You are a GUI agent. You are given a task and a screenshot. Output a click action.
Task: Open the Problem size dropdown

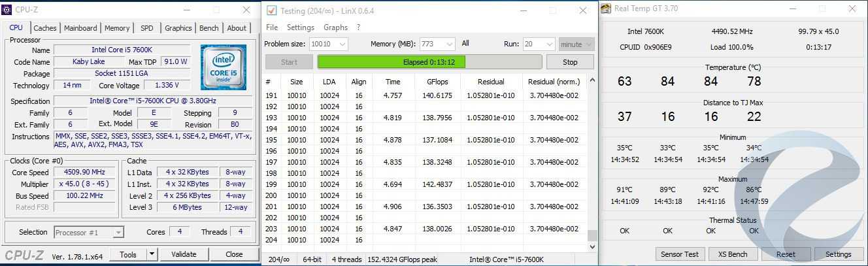click(341, 44)
